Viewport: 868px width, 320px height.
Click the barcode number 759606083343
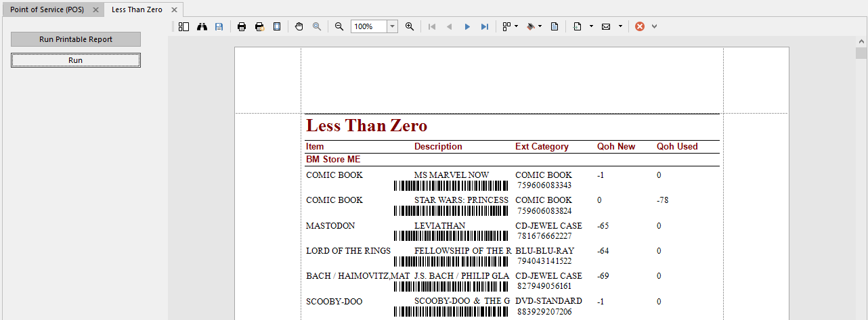tap(544, 185)
